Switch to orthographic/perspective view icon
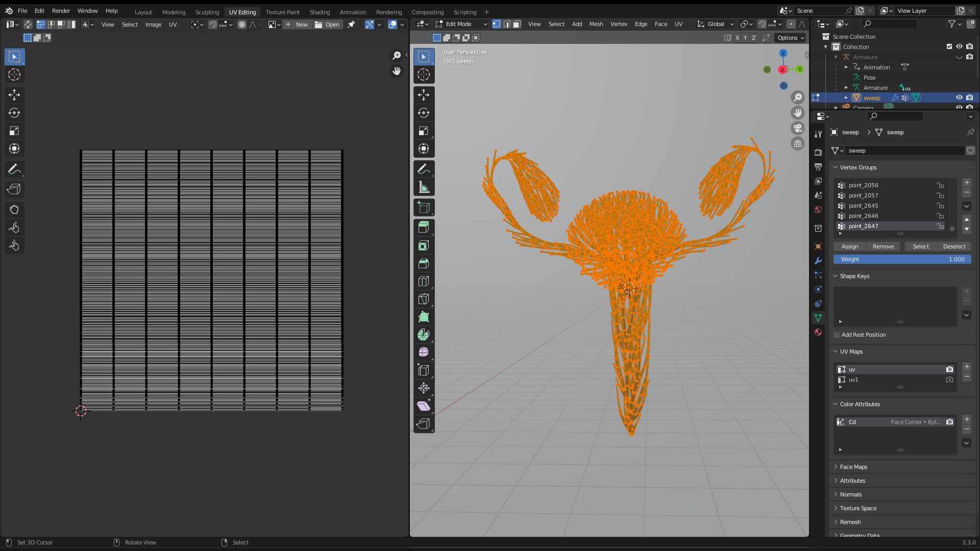The height and width of the screenshot is (551, 980). click(798, 144)
